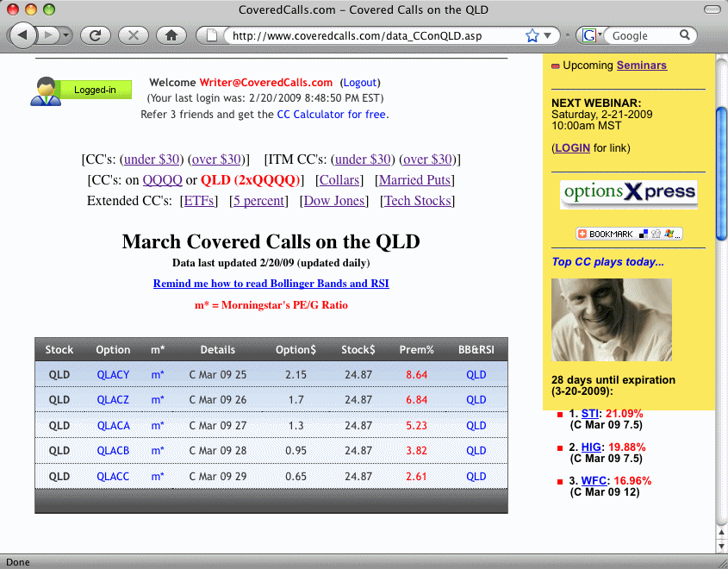The width and height of the screenshot is (728, 569).
Task: Open CC's under $30 link
Action: tap(152, 159)
